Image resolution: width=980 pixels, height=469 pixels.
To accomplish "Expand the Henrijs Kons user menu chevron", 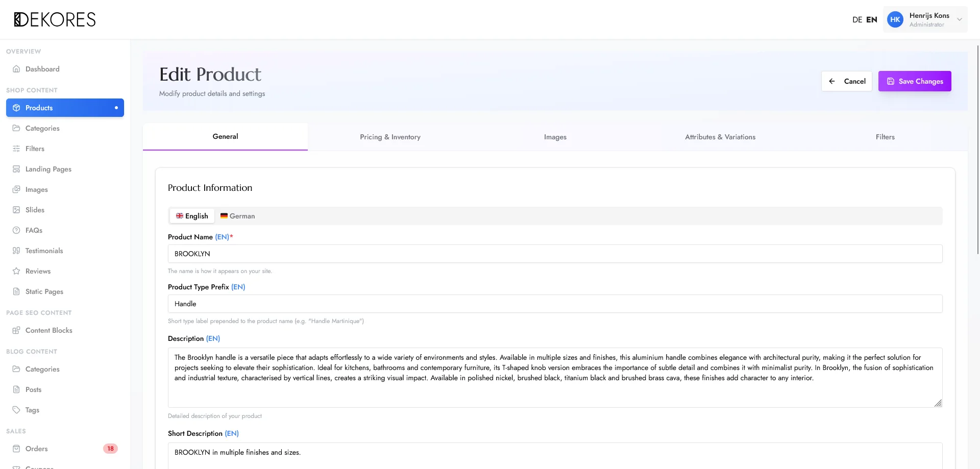I will [960, 19].
